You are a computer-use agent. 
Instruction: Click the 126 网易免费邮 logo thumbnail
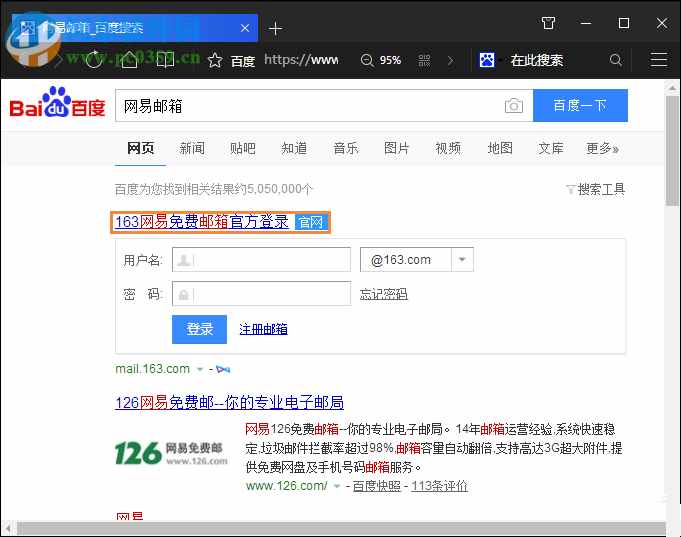[x=171, y=453]
